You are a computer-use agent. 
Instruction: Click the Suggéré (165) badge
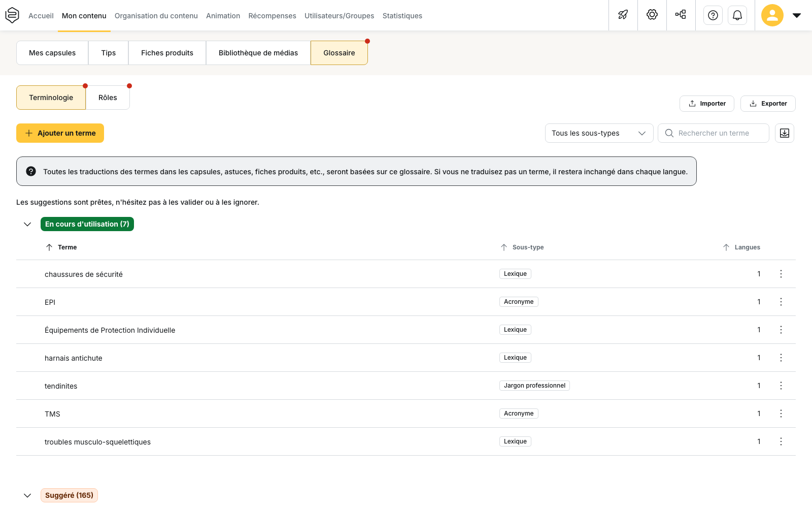(x=69, y=495)
